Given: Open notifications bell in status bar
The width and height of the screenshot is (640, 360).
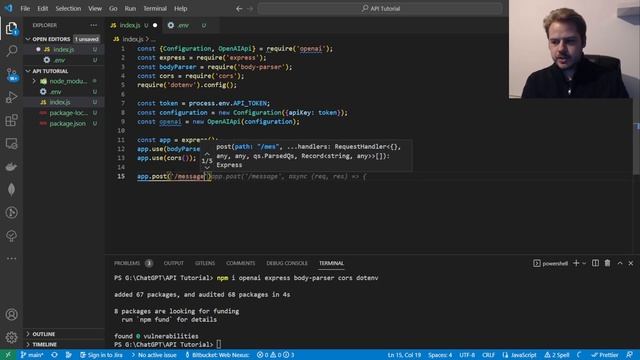Looking at the screenshot, I should [x=630, y=355].
